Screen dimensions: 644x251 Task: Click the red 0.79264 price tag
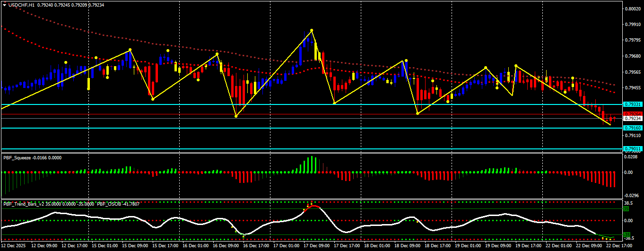632,114
